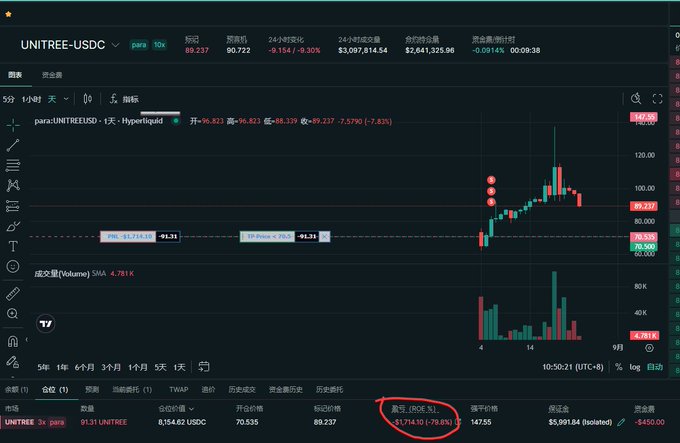Image resolution: width=680 pixels, height=443 pixels.
Task: Click the 成交量(Volume) indicator legend
Action: (x=62, y=274)
